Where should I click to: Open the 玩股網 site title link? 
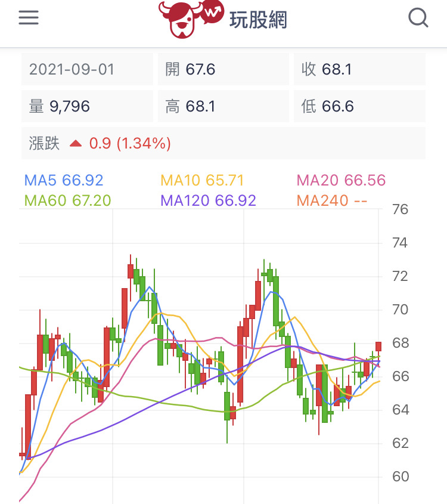point(258,20)
